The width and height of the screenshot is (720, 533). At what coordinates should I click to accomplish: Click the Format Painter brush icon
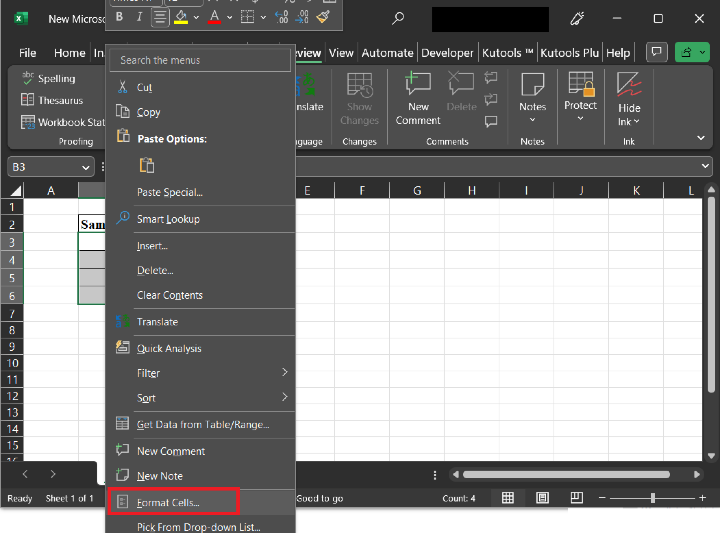[323, 17]
